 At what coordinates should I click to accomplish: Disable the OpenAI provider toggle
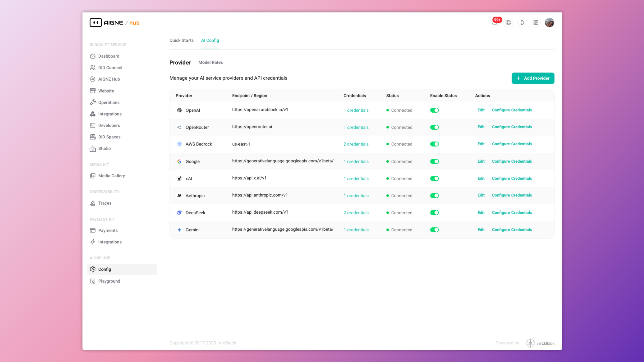point(434,110)
